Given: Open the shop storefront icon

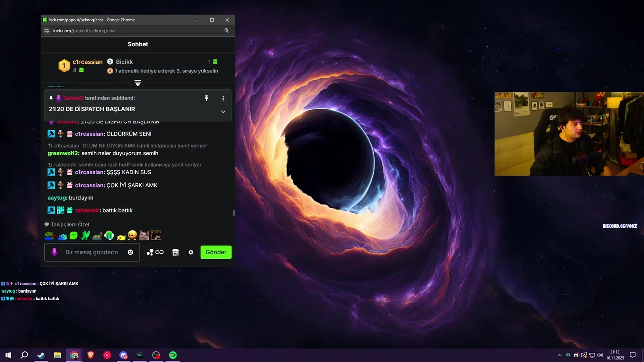Looking at the screenshot, I should click(176, 252).
